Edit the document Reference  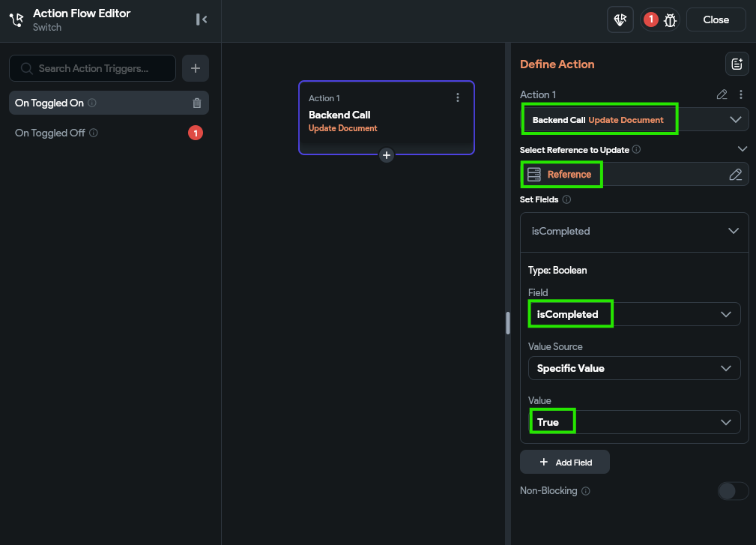(735, 174)
